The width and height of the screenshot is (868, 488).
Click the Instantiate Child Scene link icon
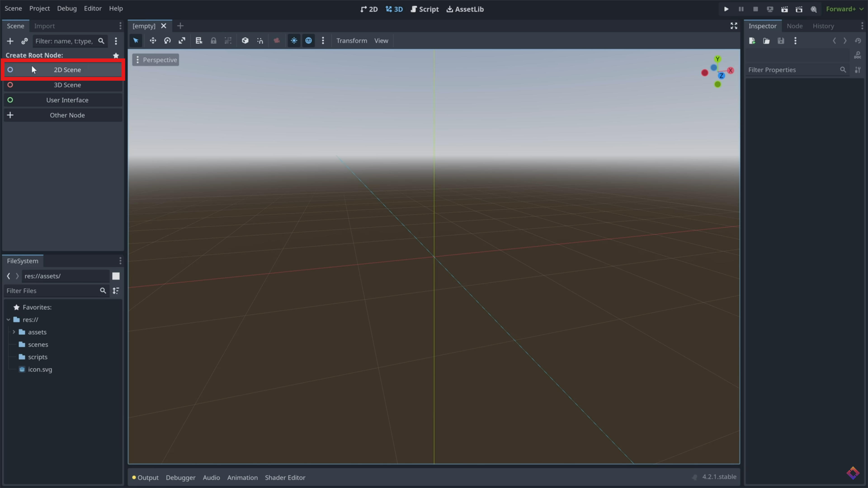[x=25, y=41]
